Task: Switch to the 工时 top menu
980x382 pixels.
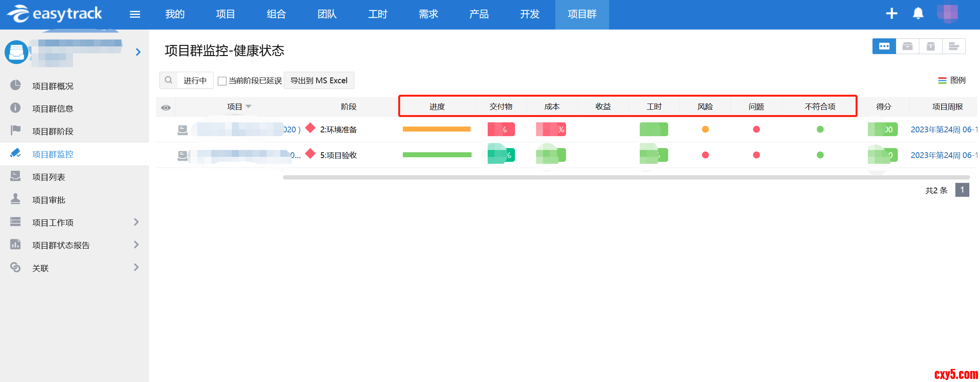Action: [377, 15]
